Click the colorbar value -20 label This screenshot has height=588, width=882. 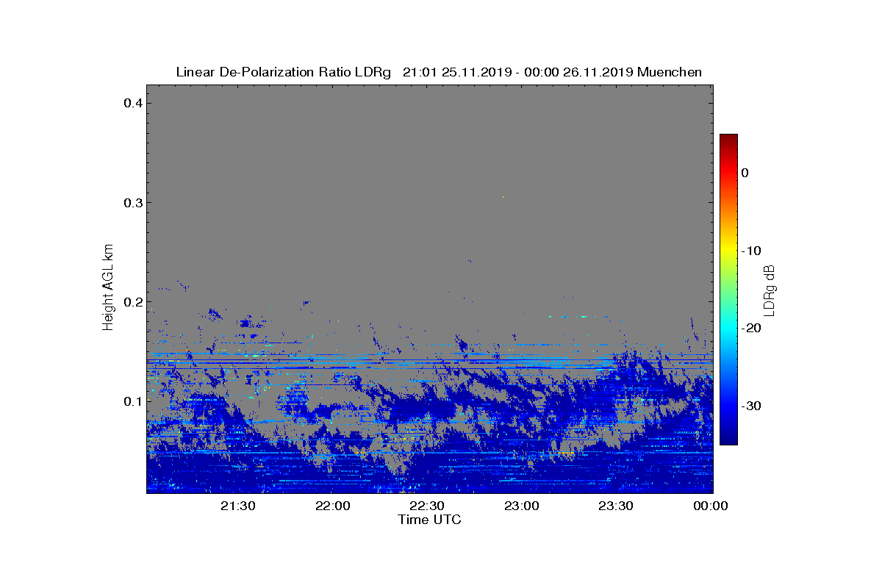tap(750, 329)
